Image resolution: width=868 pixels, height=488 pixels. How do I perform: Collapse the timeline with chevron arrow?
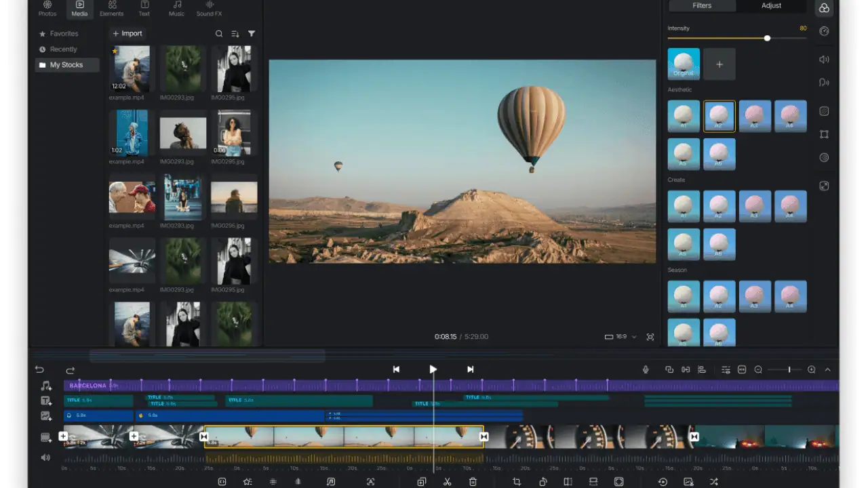pos(827,369)
